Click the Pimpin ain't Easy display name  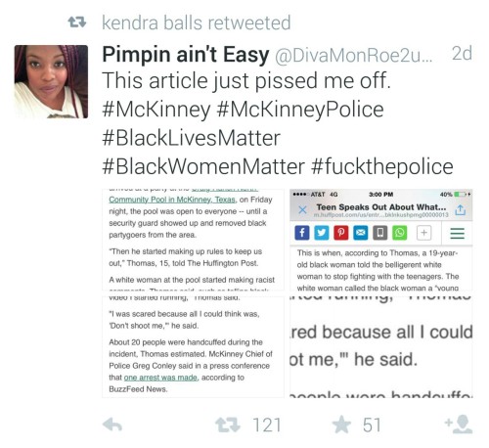click(x=186, y=54)
